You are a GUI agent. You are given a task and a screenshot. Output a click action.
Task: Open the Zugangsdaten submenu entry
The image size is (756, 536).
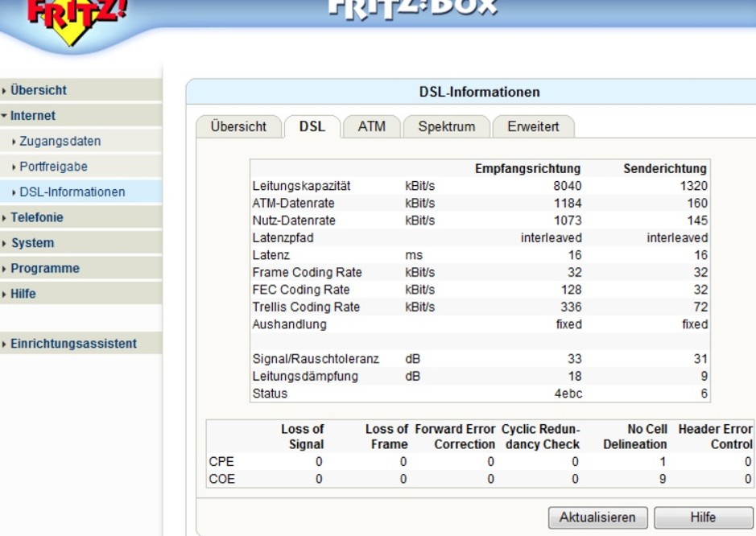coord(60,142)
